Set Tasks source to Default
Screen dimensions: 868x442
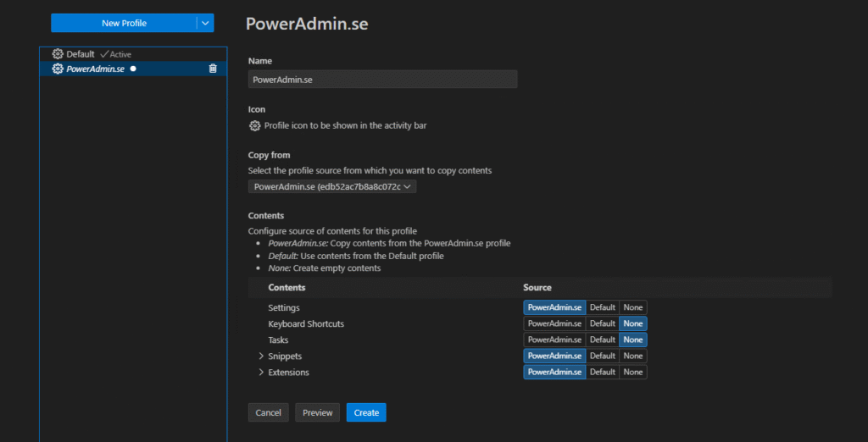[603, 340]
